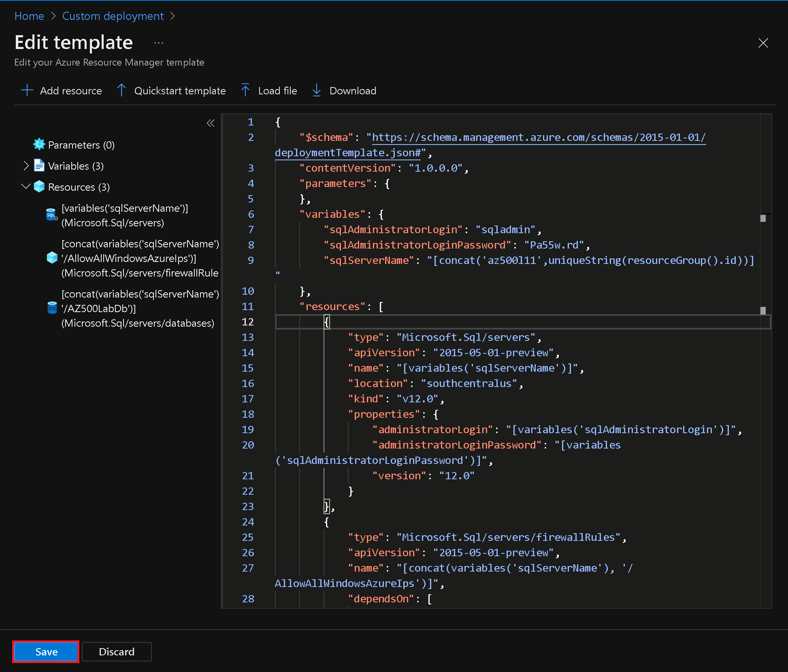This screenshot has width=788, height=672.
Task: Click the Load file upload icon
Action: click(245, 90)
